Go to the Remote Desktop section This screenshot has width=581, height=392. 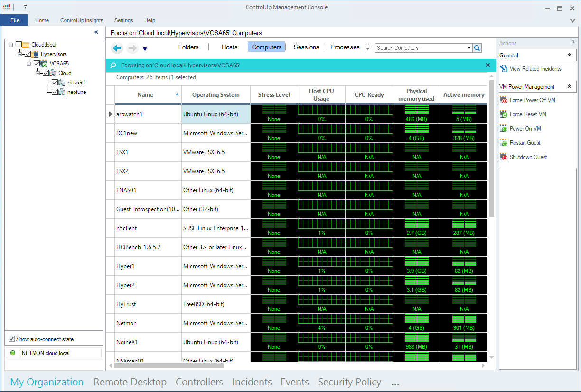(x=130, y=382)
